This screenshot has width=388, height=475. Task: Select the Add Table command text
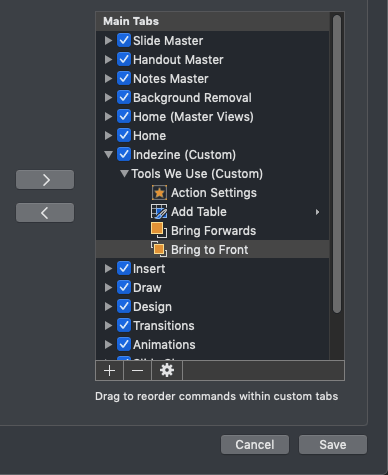[x=199, y=212]
